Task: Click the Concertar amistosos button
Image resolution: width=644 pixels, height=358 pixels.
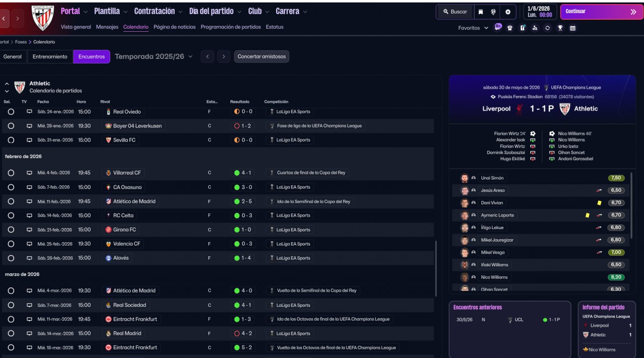Action: 262,56
